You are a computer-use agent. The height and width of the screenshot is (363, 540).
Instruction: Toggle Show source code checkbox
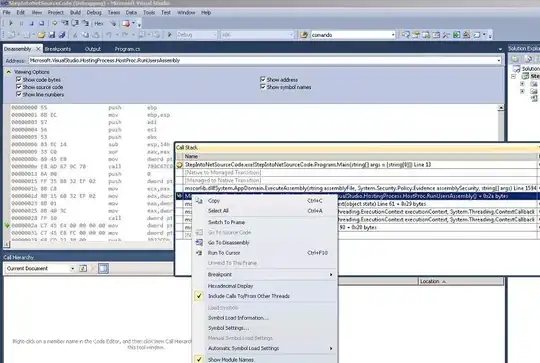pyautogui.click(x=19, y=87)
